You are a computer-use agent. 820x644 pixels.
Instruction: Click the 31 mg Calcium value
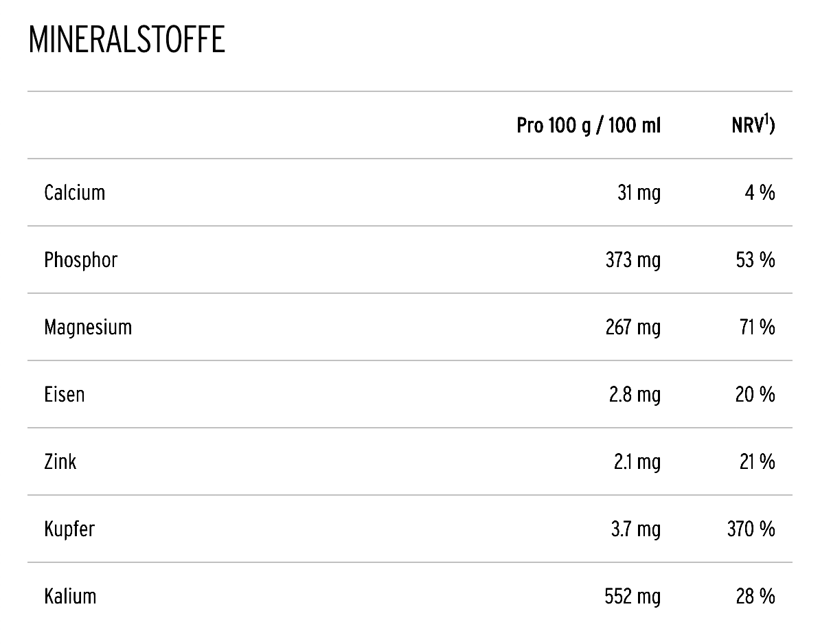(x=639, y=194)
